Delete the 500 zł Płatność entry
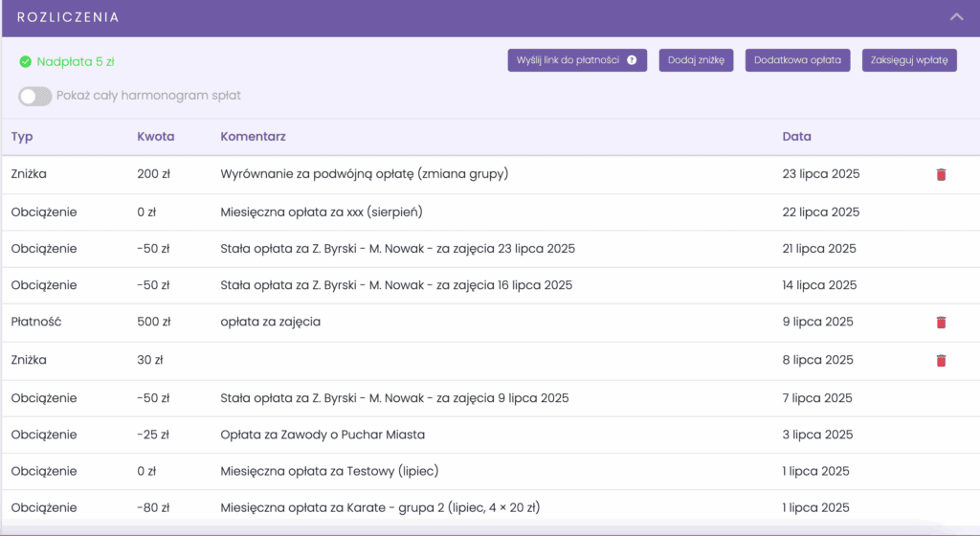Viewport: 980px width, 536px height. click(941, 323)
